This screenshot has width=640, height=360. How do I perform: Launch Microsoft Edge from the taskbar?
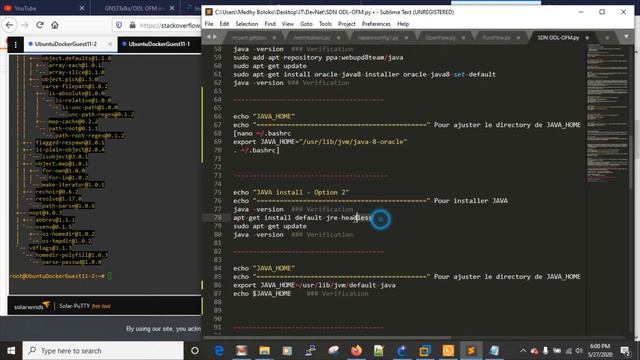pos(219,351)
